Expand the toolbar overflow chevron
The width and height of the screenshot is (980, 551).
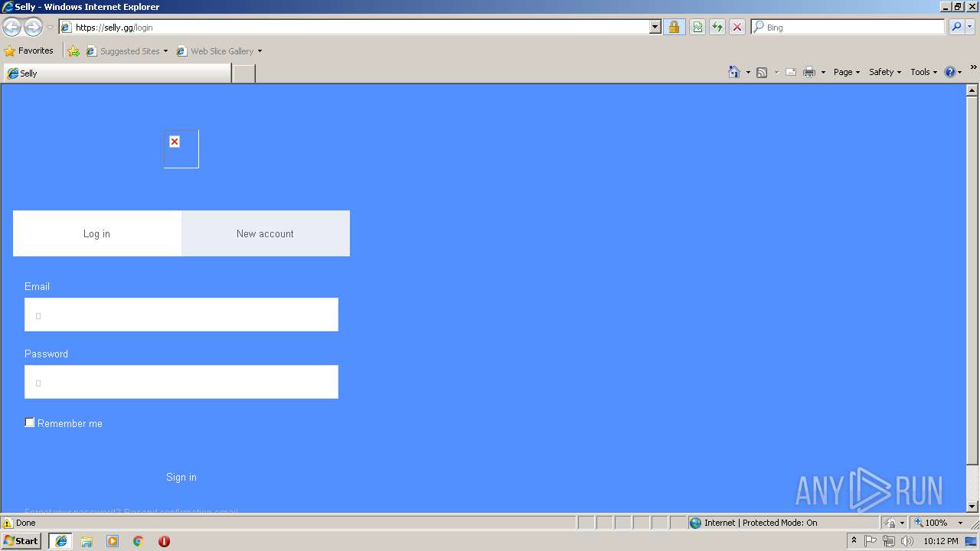[x=973, y=67]
